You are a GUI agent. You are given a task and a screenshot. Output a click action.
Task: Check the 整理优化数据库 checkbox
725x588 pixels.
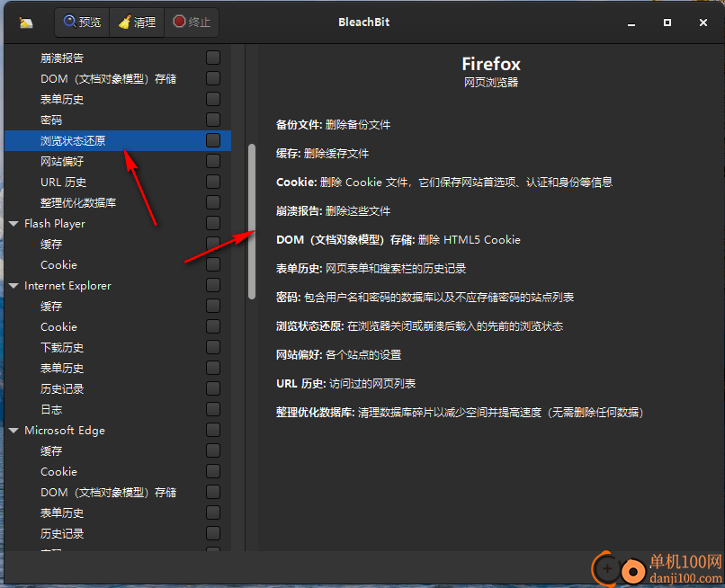(x=213, y=202)
